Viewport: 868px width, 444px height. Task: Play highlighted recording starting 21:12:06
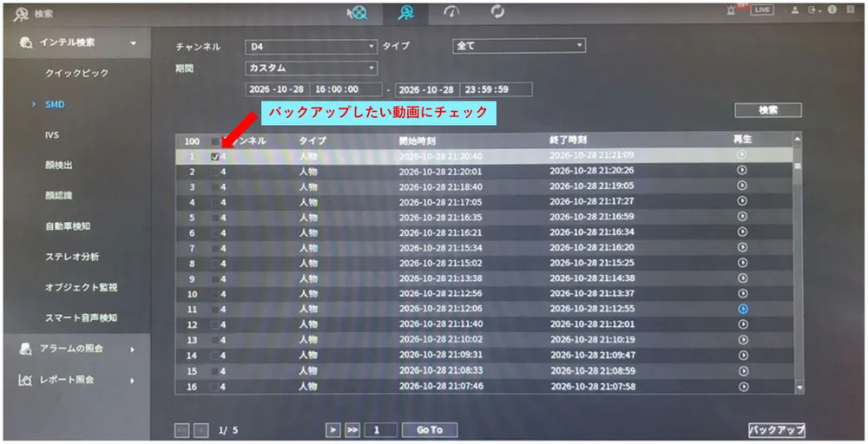pos(743,309)
